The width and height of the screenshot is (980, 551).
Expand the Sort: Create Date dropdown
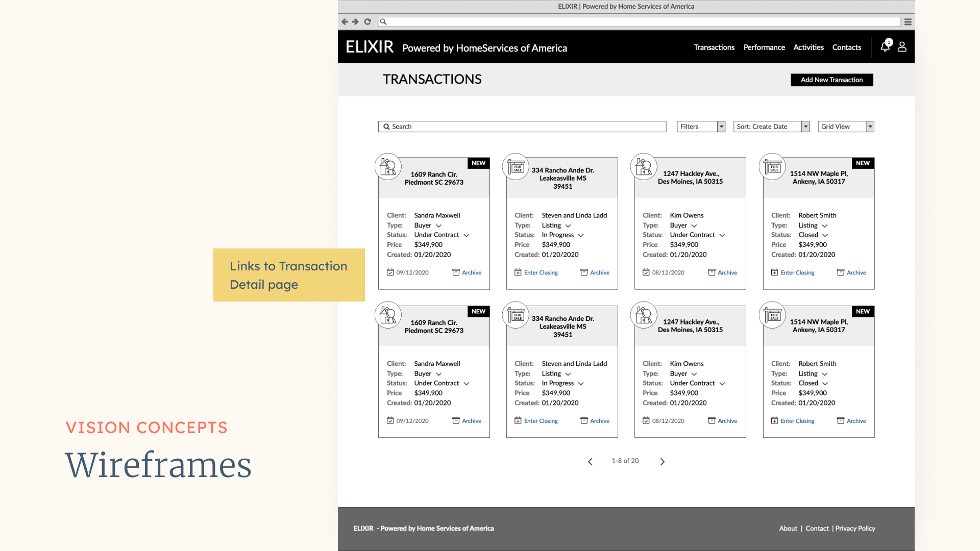pyautogui.click(x=771, y=127)
